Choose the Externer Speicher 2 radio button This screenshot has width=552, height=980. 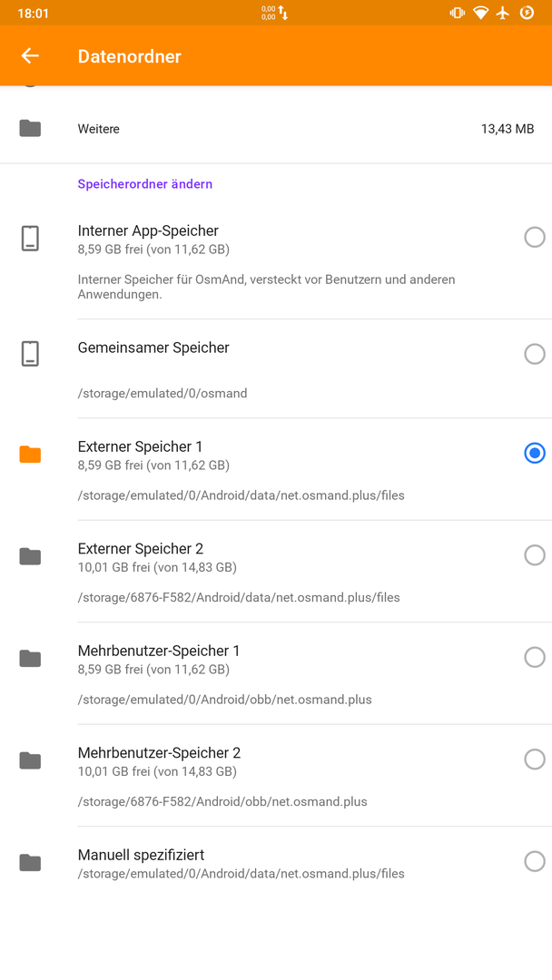click(x=535, y=555)
